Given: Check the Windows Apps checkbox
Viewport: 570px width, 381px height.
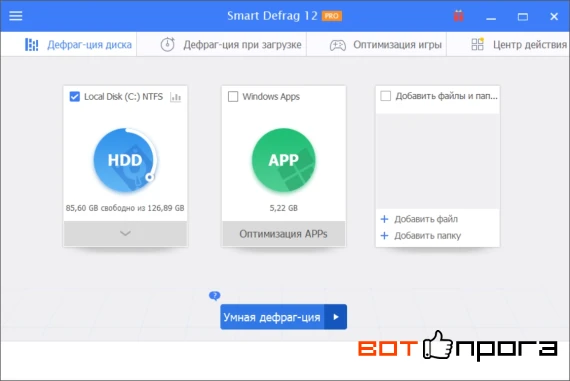Looking at the screenshot, I should 233,97.
